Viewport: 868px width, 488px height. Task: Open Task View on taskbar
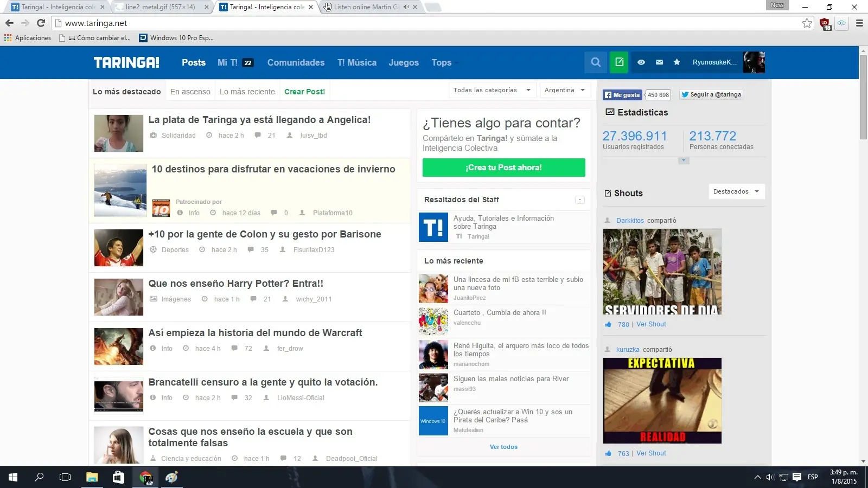[x=65, y=477]
